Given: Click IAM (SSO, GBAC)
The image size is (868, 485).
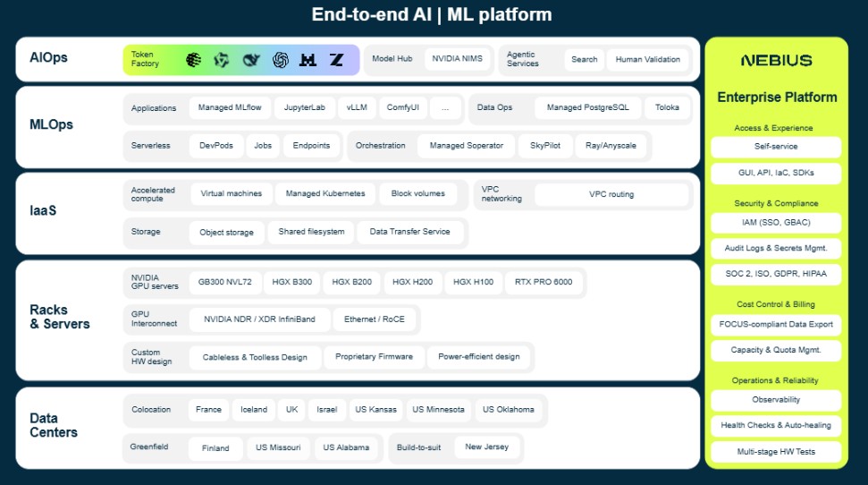Looking at the screenshot, I should (x=776, y=223).
